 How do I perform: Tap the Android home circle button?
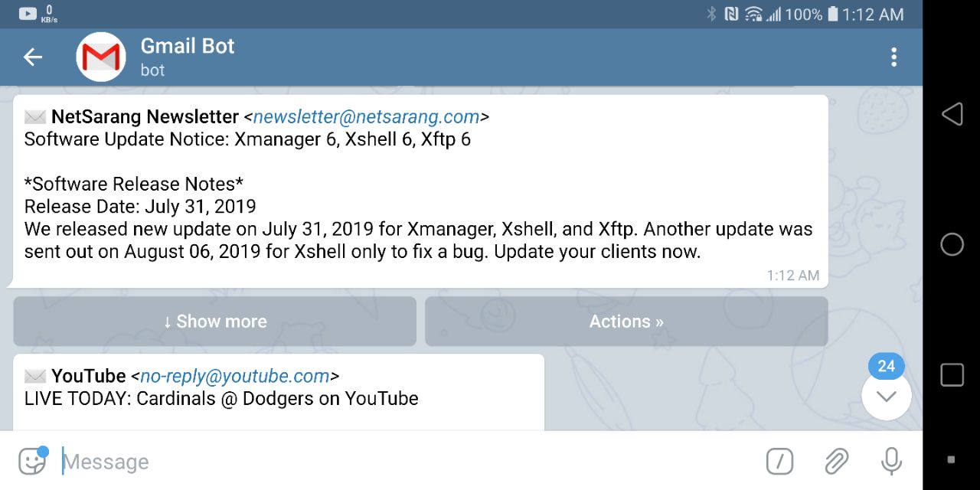[x=952, y=244]
